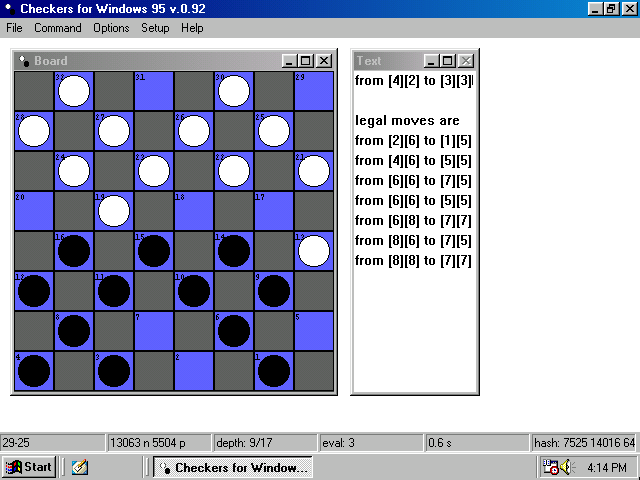640x480 pixels.
Task: Open the Command menu
Action: (x=58, y=28)
